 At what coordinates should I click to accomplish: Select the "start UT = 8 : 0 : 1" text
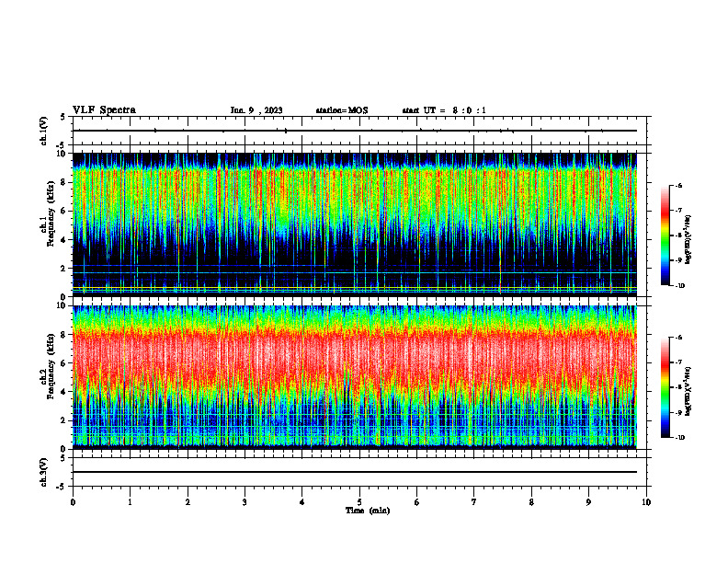444,110
